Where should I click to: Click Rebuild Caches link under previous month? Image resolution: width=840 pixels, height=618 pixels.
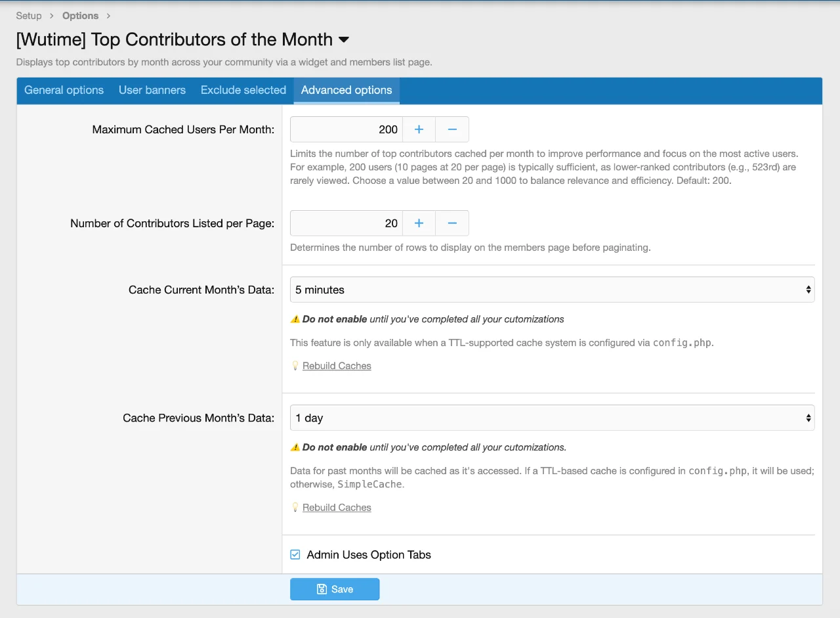tap(337, 508)
